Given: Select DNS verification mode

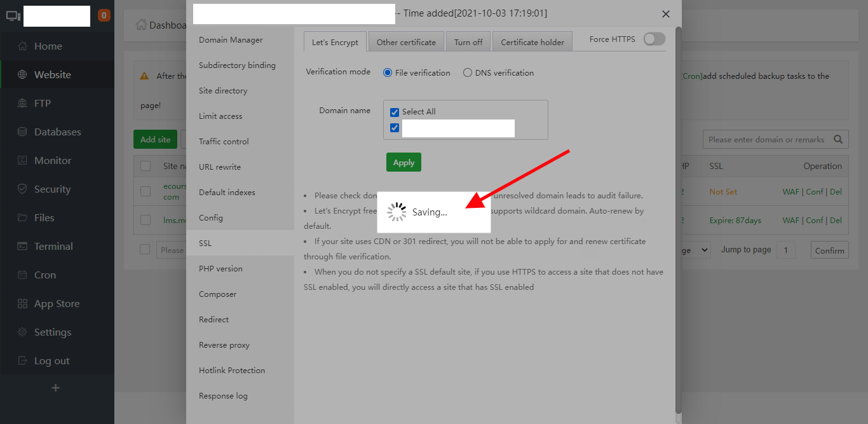Looking at the screenshot, I should (x=468, y=73).
